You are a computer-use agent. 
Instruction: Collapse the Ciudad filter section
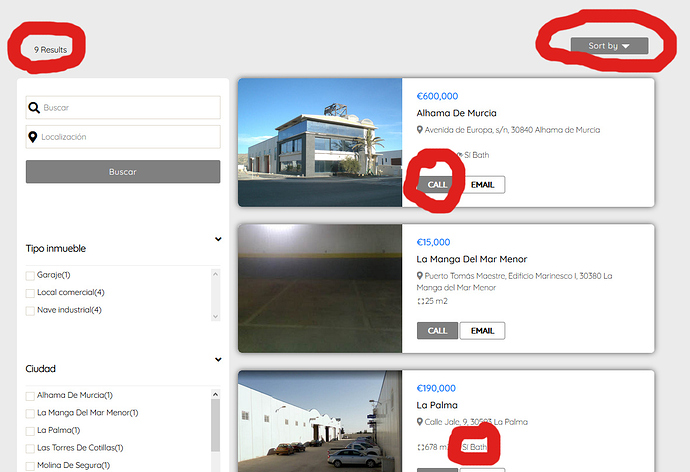218,359
